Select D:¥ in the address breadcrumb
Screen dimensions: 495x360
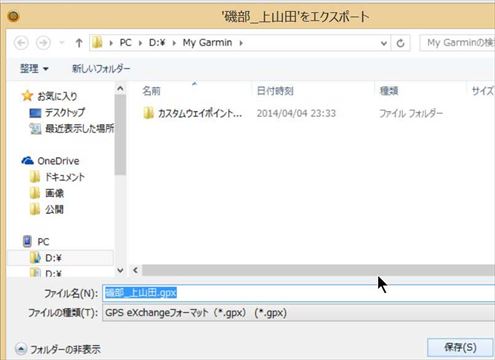[x=157, y=43]
